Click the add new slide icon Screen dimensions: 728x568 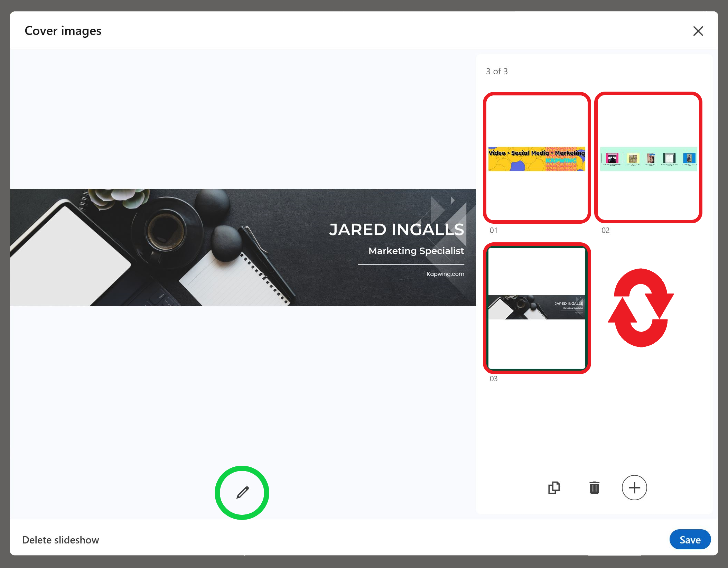tap(634, 487)
